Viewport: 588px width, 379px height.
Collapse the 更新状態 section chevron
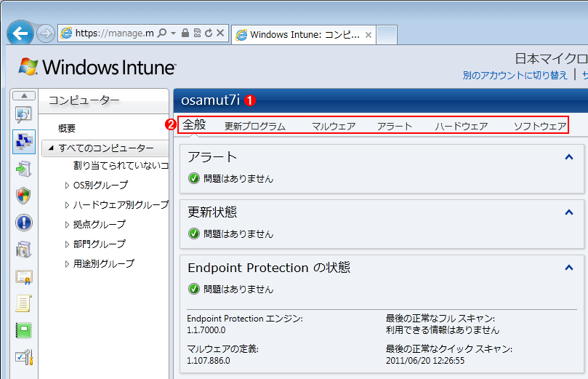coord(569,212)
